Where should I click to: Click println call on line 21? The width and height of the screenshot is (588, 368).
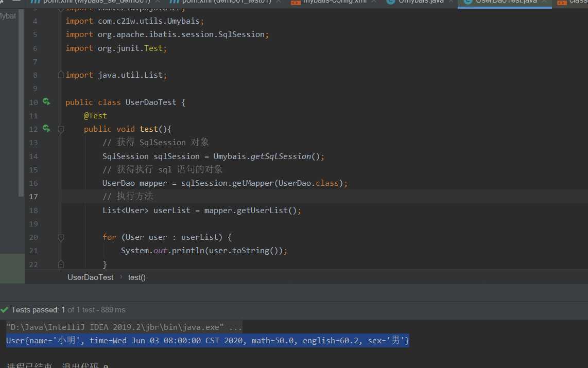pos(188,251)
